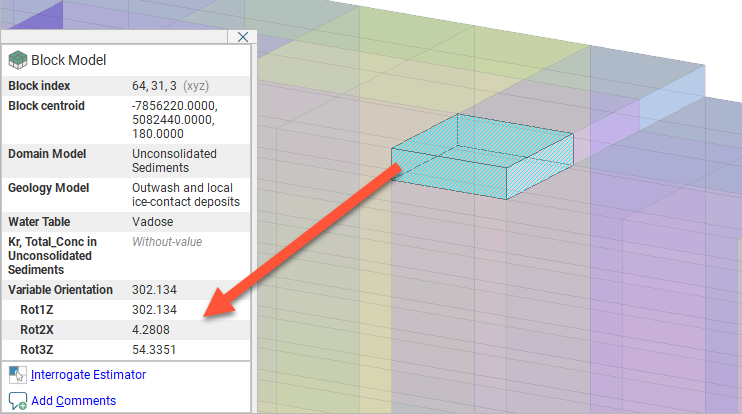
Task: Select the Variable Orientation row label
Action: point(60,289)
